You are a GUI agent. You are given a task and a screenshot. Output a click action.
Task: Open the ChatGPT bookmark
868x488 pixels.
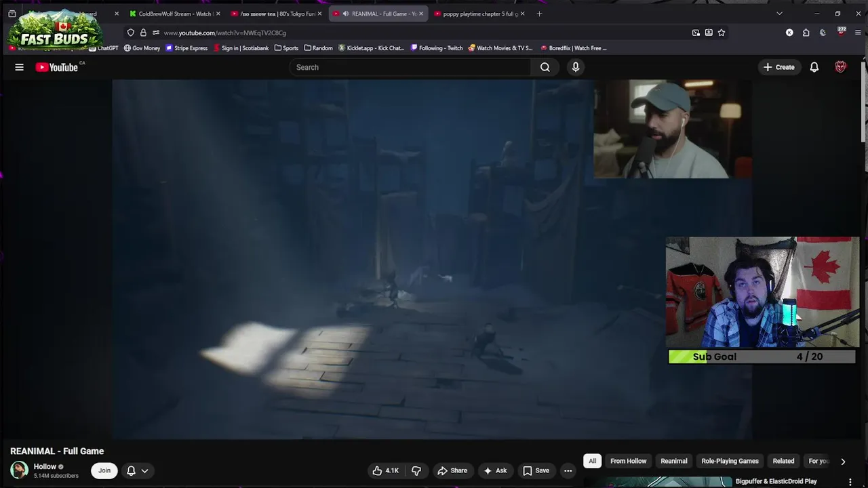click(104, 48)
